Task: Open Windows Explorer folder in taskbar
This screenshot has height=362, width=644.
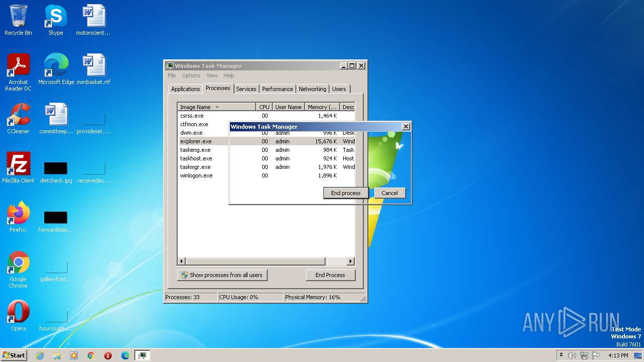Action: pos(57,355)
